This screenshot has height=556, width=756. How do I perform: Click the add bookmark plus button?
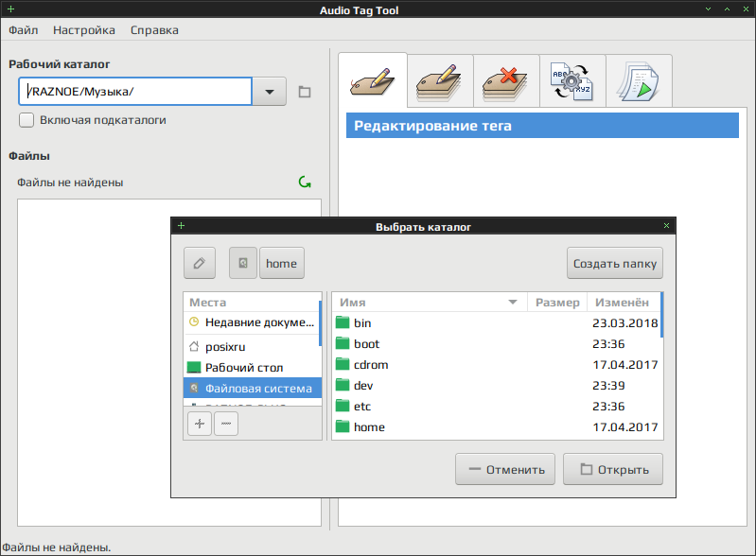[x=200, y=424]
